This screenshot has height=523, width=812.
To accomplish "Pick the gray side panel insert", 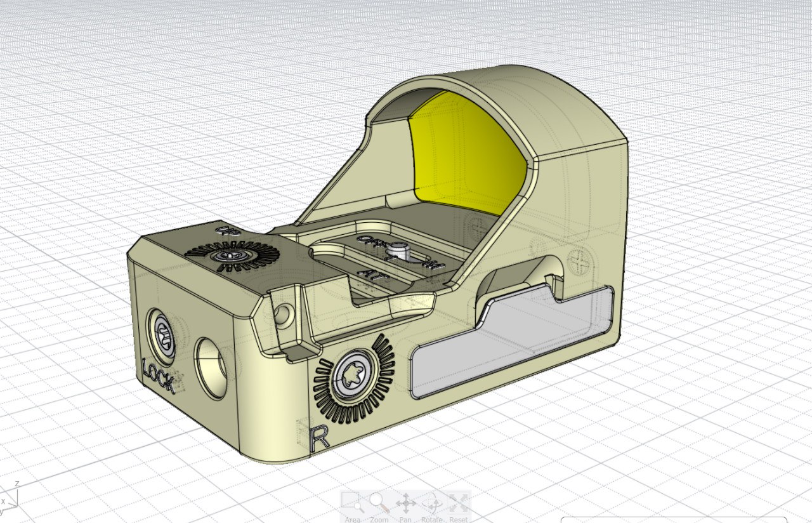I will coord(507,341).
